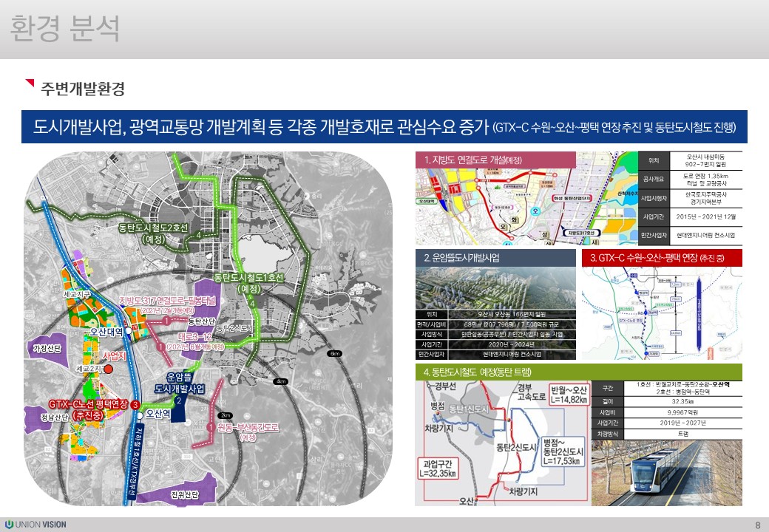Click the 세교지구 label on the map
Screen dimensions: 769x532
[77, 294]
